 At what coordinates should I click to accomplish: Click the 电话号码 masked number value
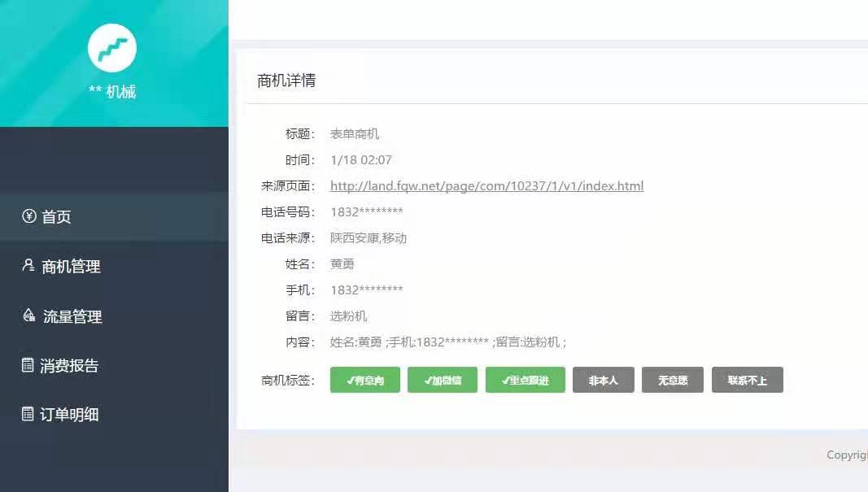[x=366, y=212]
